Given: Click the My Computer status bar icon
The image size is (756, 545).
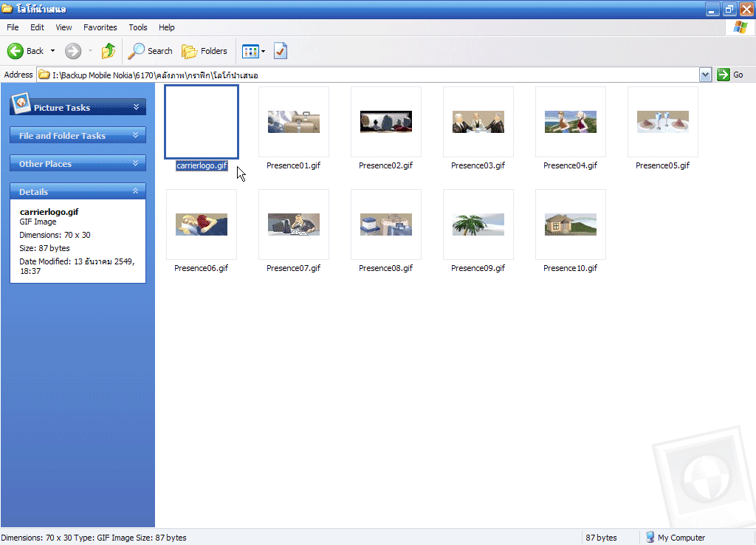Looking at the screenshot, I should point(650,538).
